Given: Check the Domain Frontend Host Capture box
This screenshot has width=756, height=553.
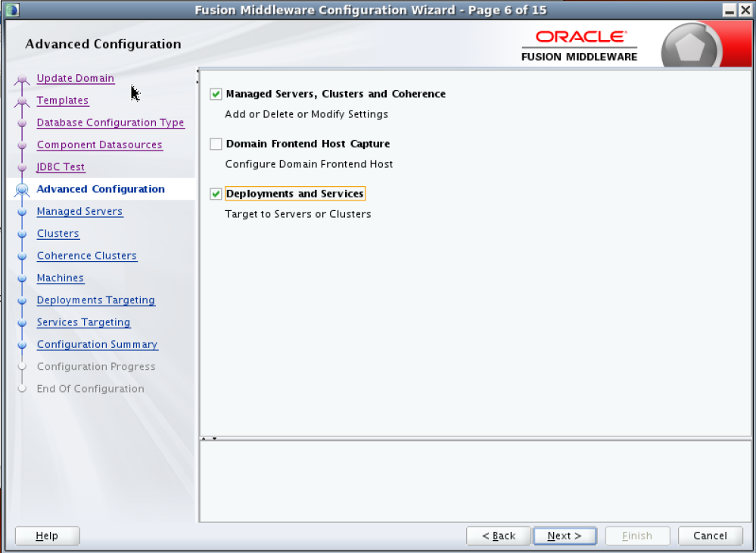Looking at the screenshot, I should pyautogui.click(x=216, y=144).
